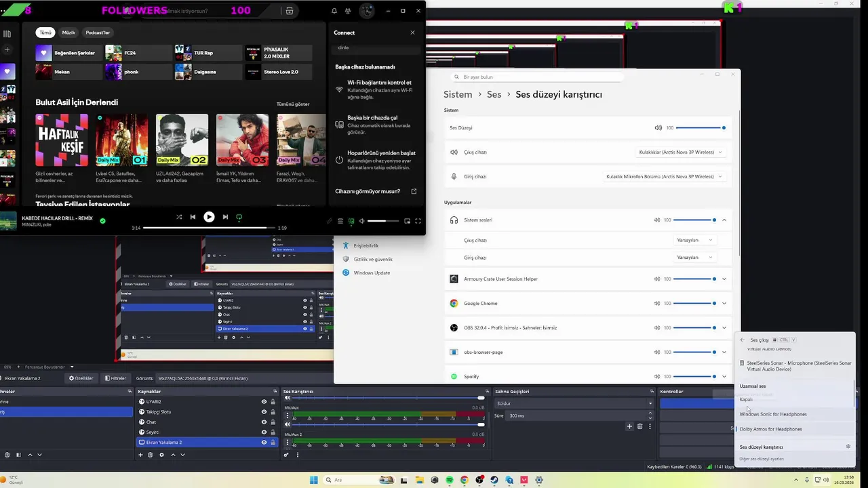Click the green connect-to-device icon in Spotify
Screen dimensions: 868x488
coord(351,221)
